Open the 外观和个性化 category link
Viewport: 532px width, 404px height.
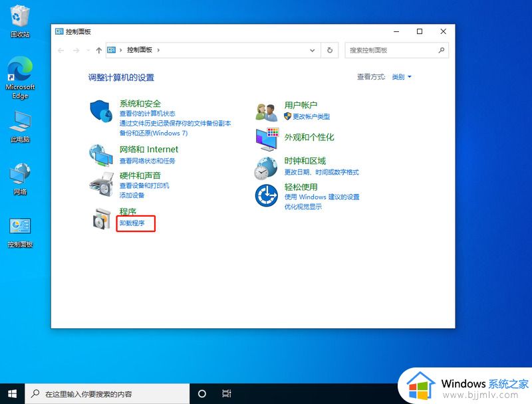[309, 137]
